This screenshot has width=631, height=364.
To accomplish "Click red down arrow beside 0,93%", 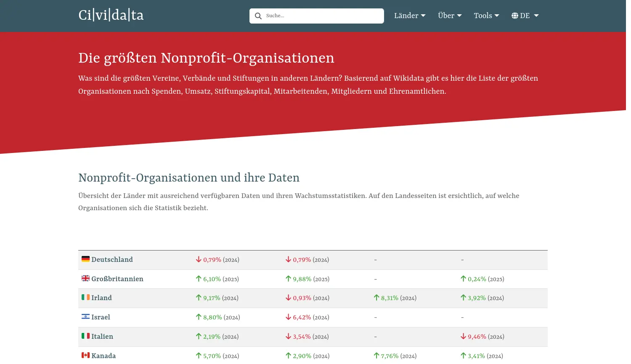I will point(289,298).
